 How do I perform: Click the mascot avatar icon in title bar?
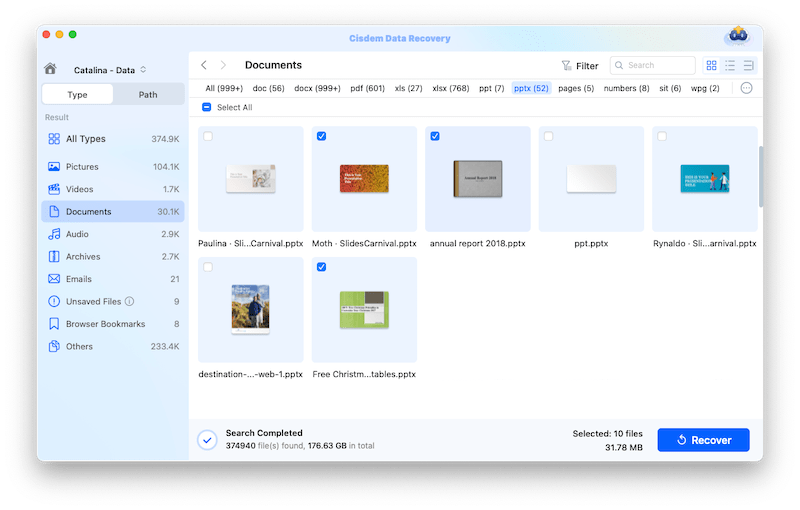tap(738, 36)
